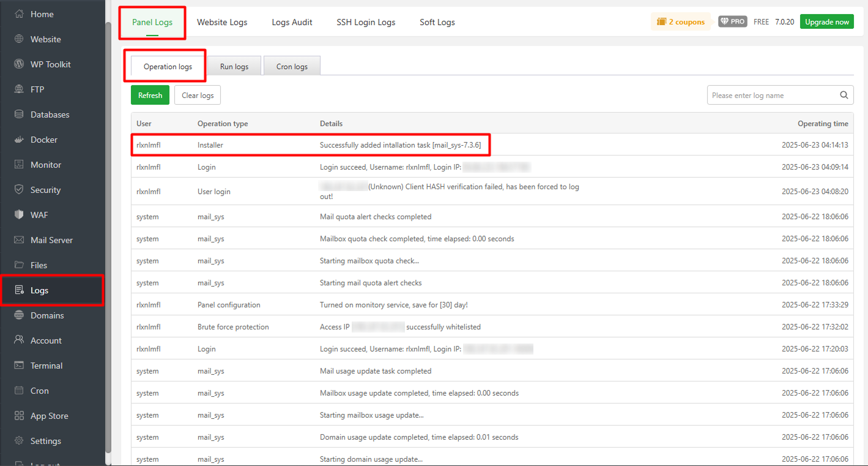Switch to the Cron logs sub-tab
Screen dimensions: 868x466
coord(292,66)
